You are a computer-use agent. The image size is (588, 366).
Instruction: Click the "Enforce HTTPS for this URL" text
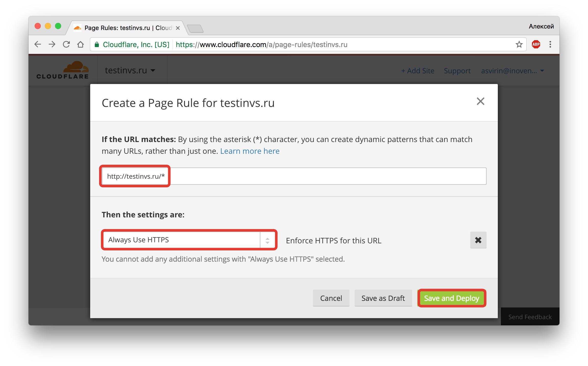[x=333, y=241]
